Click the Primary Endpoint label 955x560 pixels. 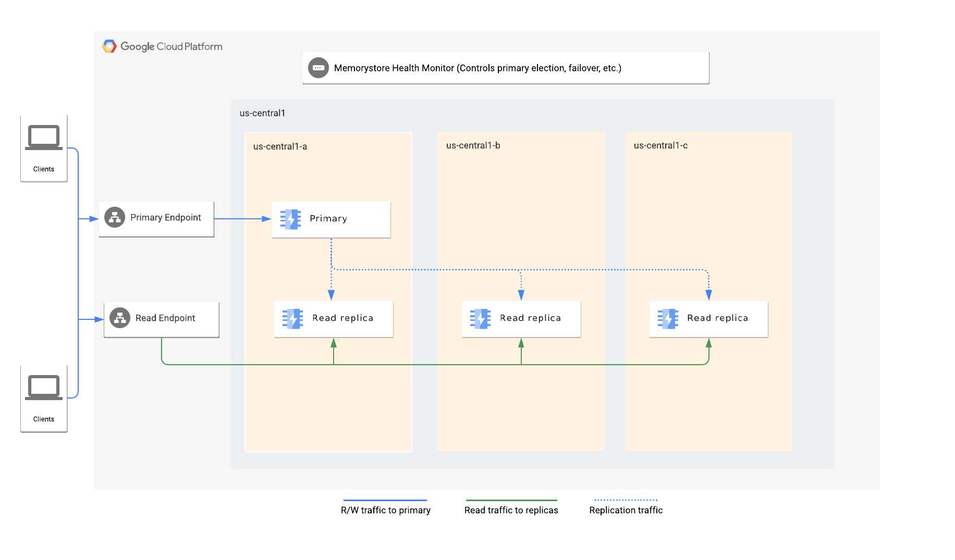165,218
